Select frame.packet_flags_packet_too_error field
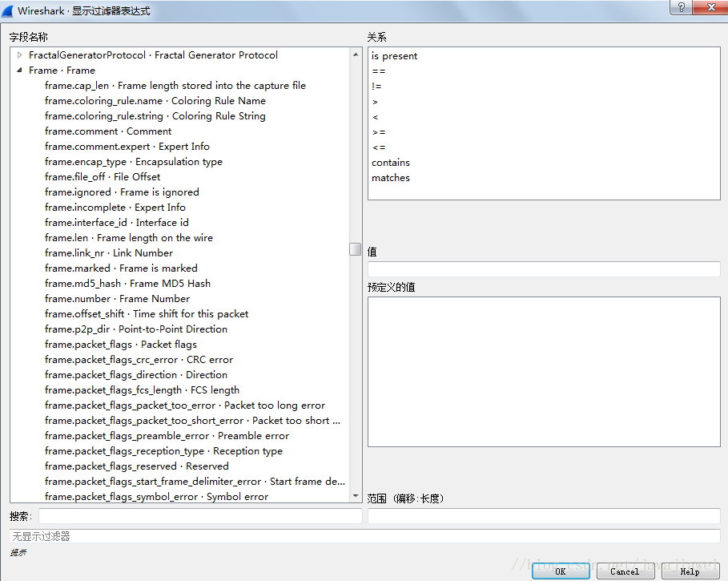The image size is (728, 581). 185,405
